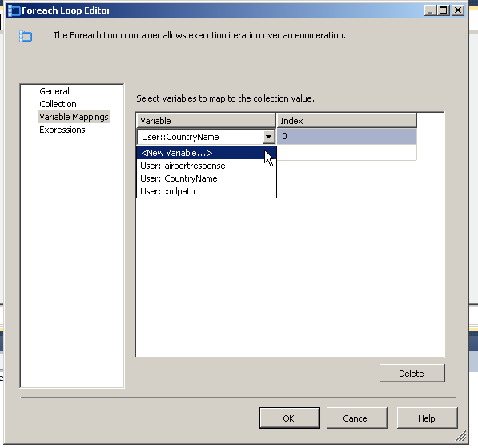This screenshot has height=448, width=478.
Task: Open the Variable combo box arrow
Action: (268, 137)
